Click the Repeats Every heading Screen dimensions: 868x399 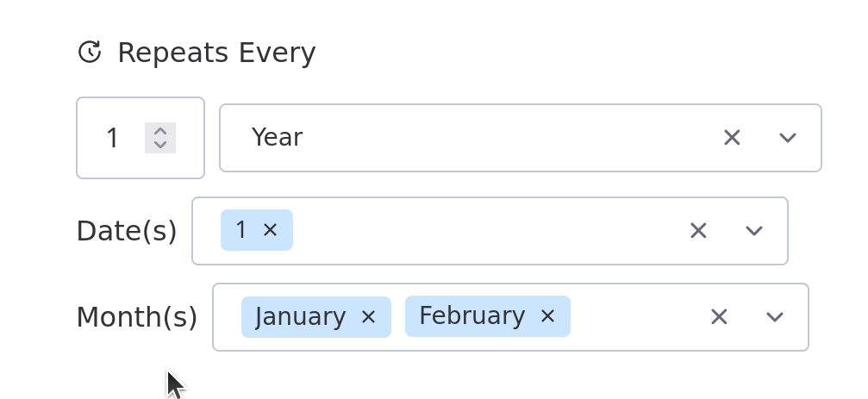coord(216,53)
